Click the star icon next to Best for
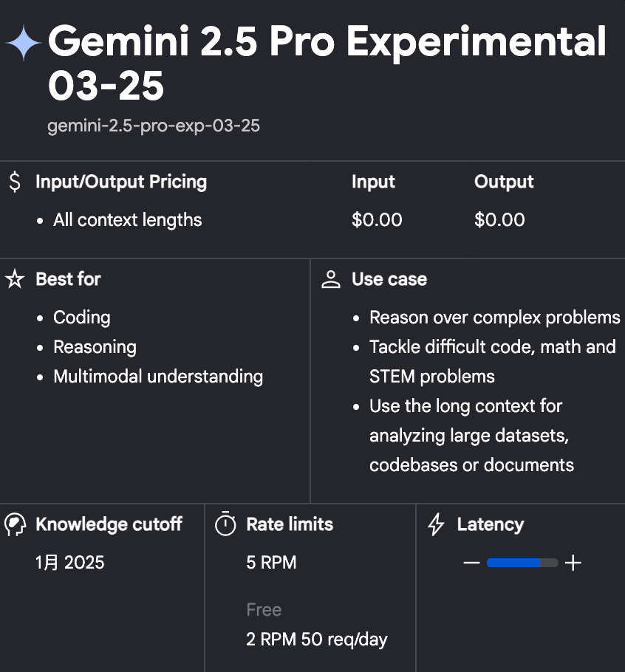The height and width of the screenshot is (672, 625). (x=15, y=279)
